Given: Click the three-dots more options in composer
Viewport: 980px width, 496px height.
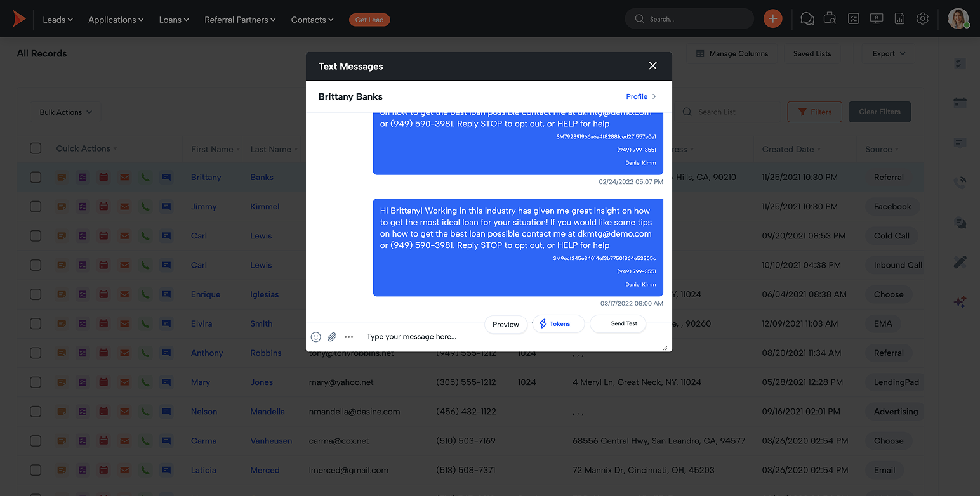Looking at the screenshot, I should [x=348, y=337].
